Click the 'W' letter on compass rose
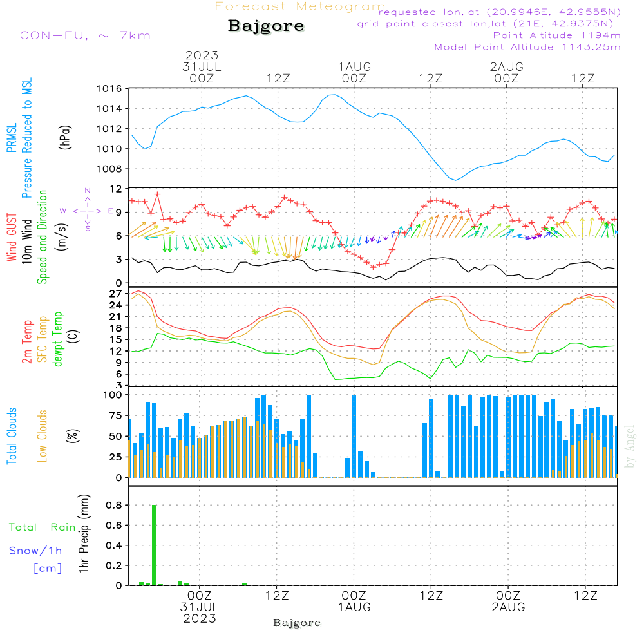Image resolution: width=644 pixels, height=644 pixels. click(63, 211)
